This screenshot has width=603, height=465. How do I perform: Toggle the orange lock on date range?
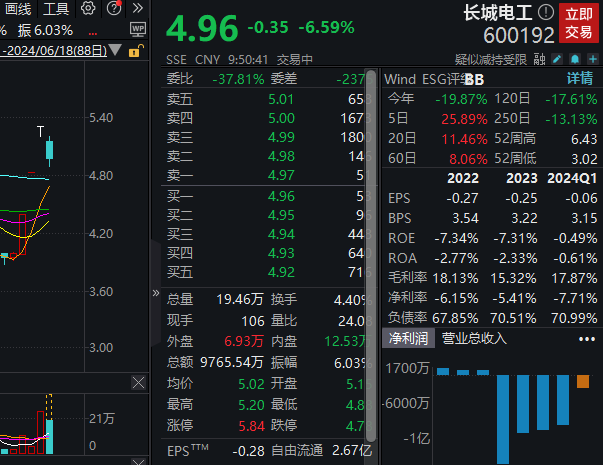click(x=135, y=50)
